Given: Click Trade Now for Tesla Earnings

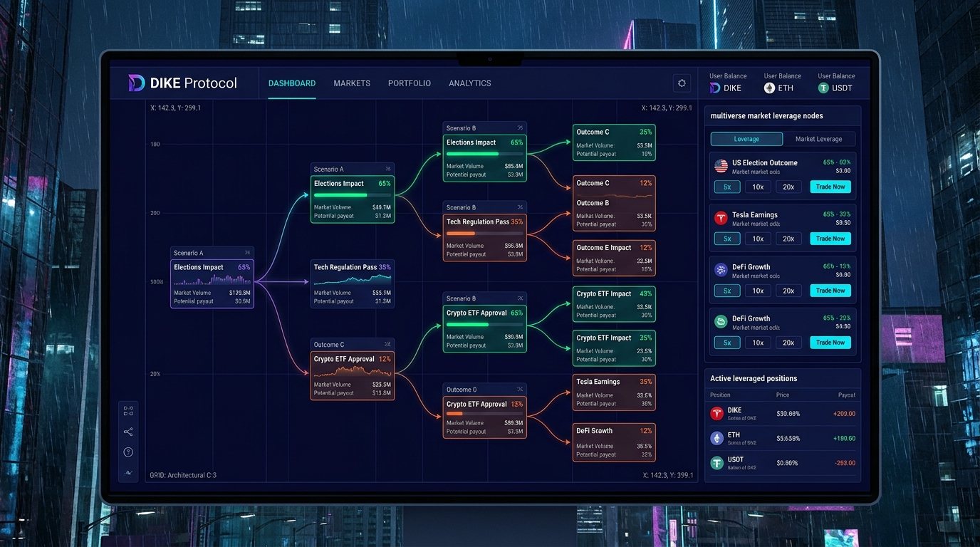Looking at the screenshot, I should pos(830,239).
